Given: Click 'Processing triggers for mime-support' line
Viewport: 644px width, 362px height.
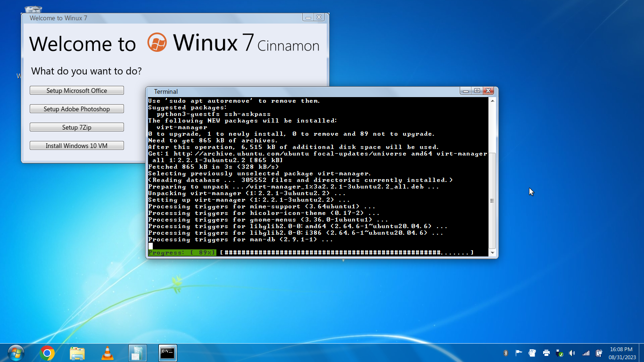Looking at the screenshot, I should click(262, 206).
